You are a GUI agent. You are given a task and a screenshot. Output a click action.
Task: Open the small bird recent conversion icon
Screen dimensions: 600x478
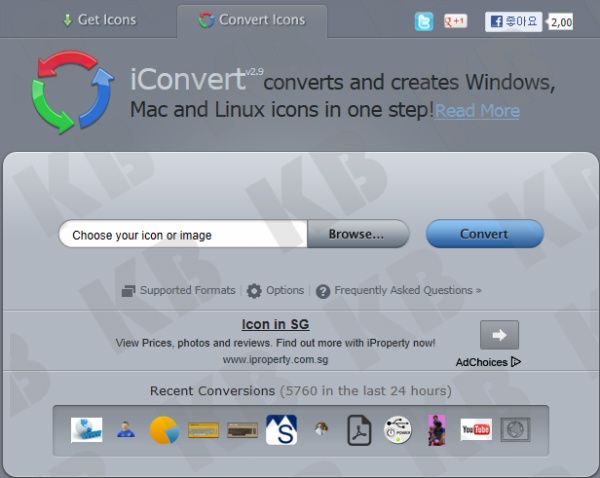point(321,429)
